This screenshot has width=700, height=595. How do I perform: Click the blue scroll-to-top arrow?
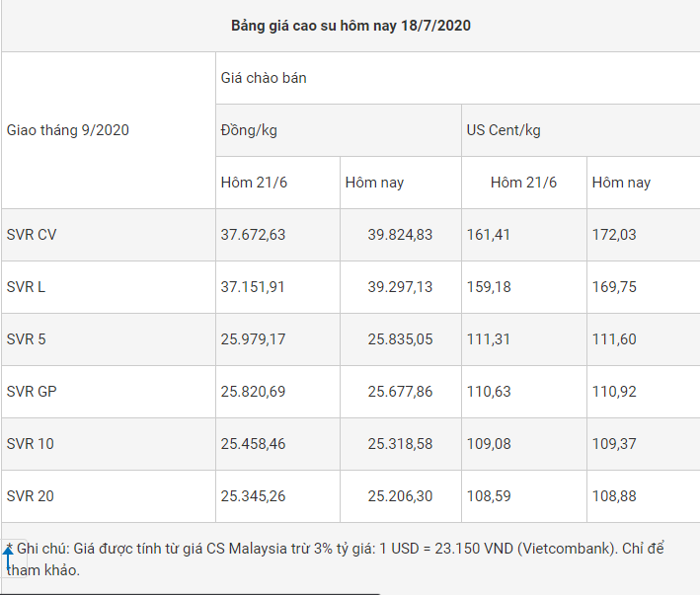point(8,559)
